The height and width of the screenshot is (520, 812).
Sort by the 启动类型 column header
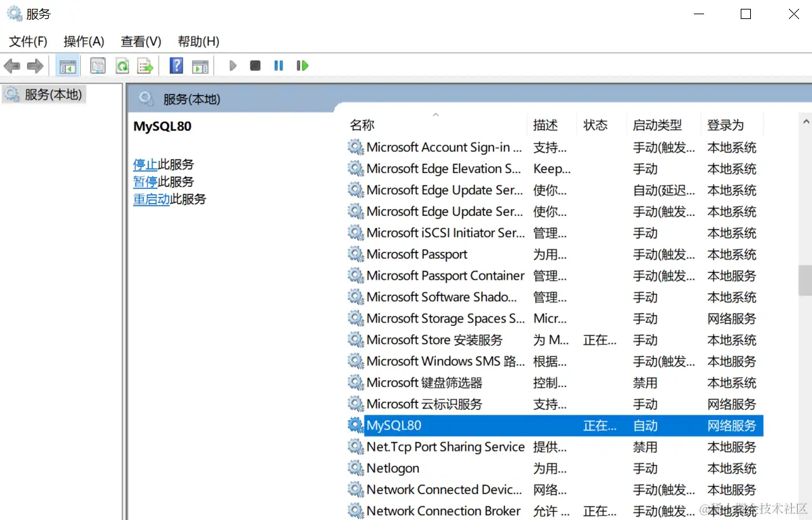pos(663,125)
